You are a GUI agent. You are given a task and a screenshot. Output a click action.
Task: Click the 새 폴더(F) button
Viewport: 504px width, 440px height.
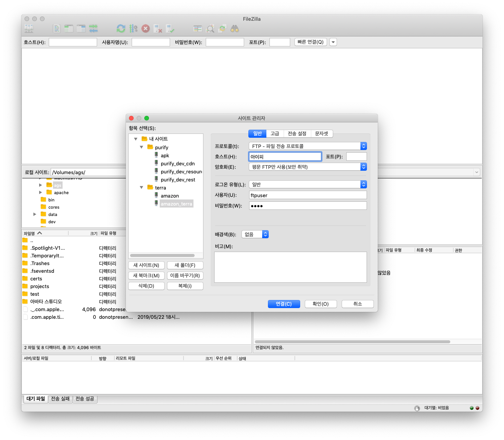coord(185,265)
